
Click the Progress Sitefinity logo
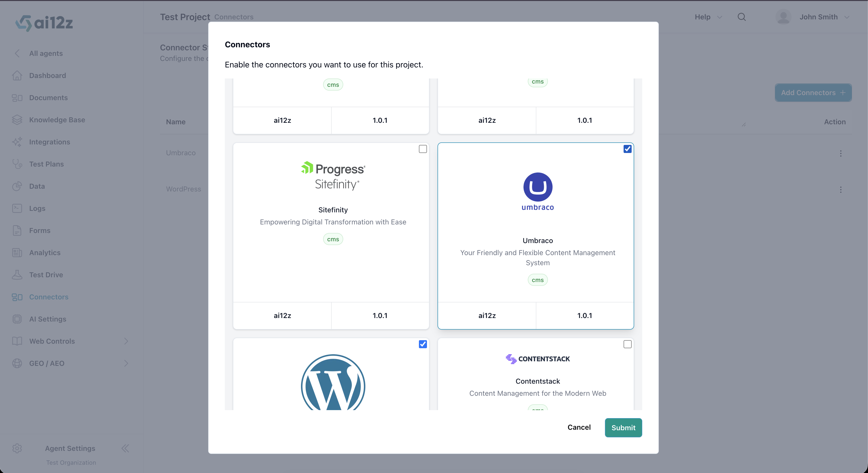click(333, 176)
